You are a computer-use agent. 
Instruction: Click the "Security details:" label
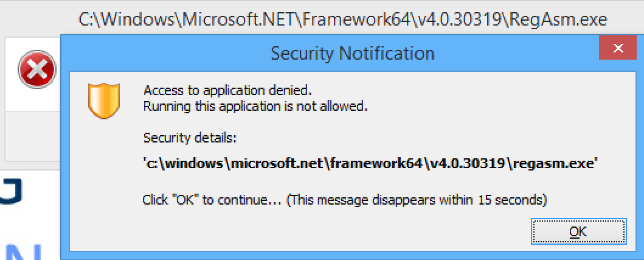(190, 138)
